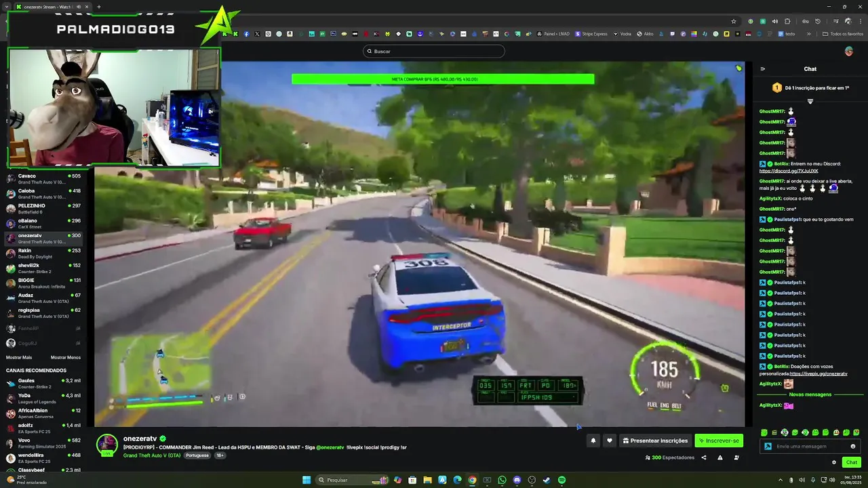Open Caioba channel in sidebar
Screen dimensions: 868x488
(x=43, y=194)
